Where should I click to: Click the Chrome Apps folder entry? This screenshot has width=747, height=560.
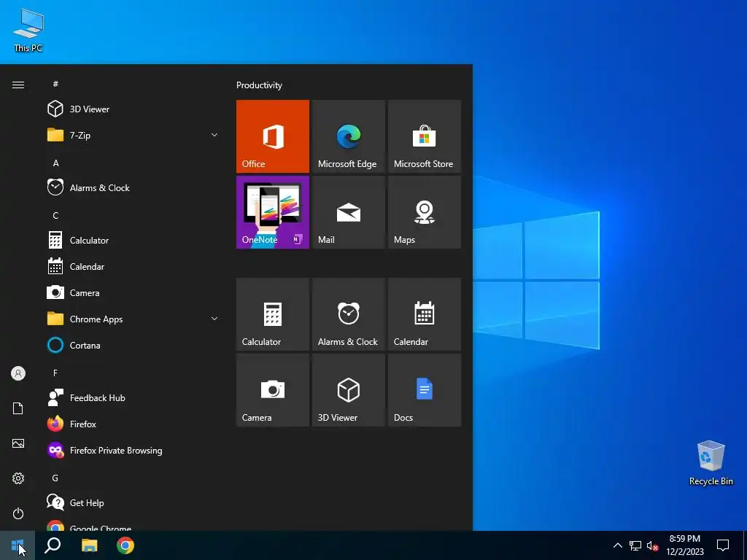coord(133,319)
